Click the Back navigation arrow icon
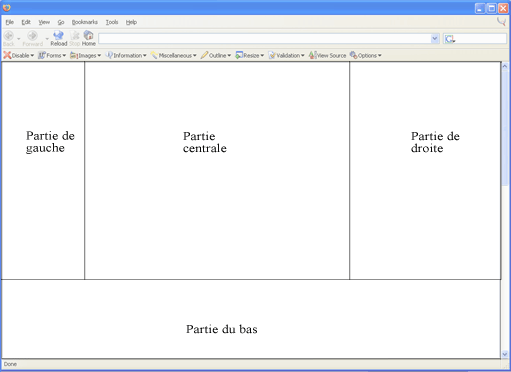The image size is (511, 372). point(9,35)
